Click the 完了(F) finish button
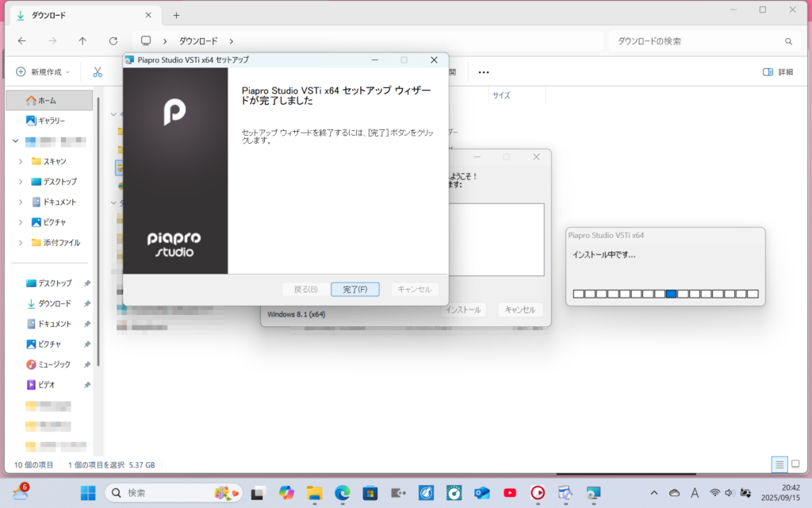The height and width of the screenshot is (508, 812). click(x=354, y=290)
